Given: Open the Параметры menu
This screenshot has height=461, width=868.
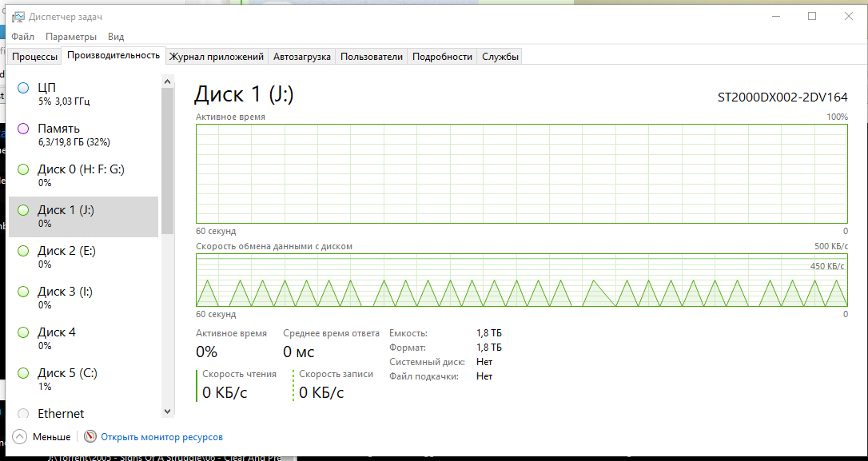Looking at the screenshot, I should coord(71,37).
